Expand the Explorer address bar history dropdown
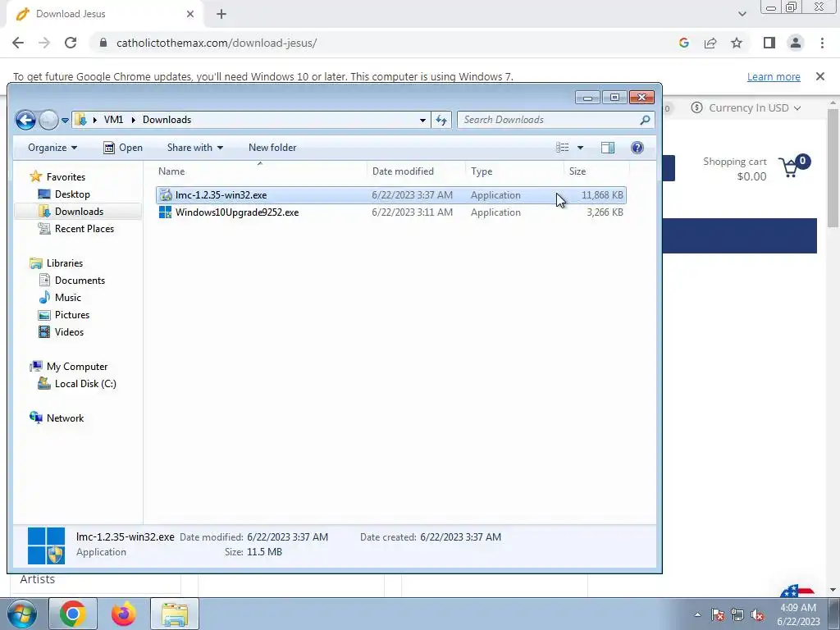Screen dimensions: 840x630 [x=422, y=120]
